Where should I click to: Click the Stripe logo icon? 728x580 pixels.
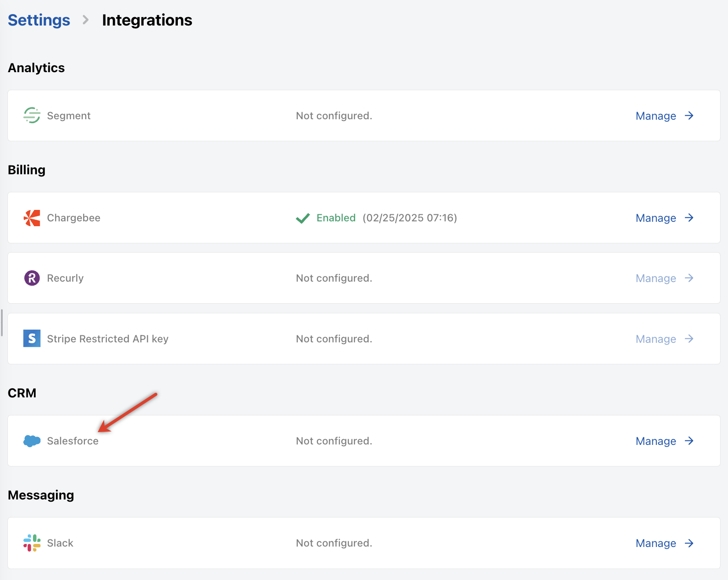point(32,338)
